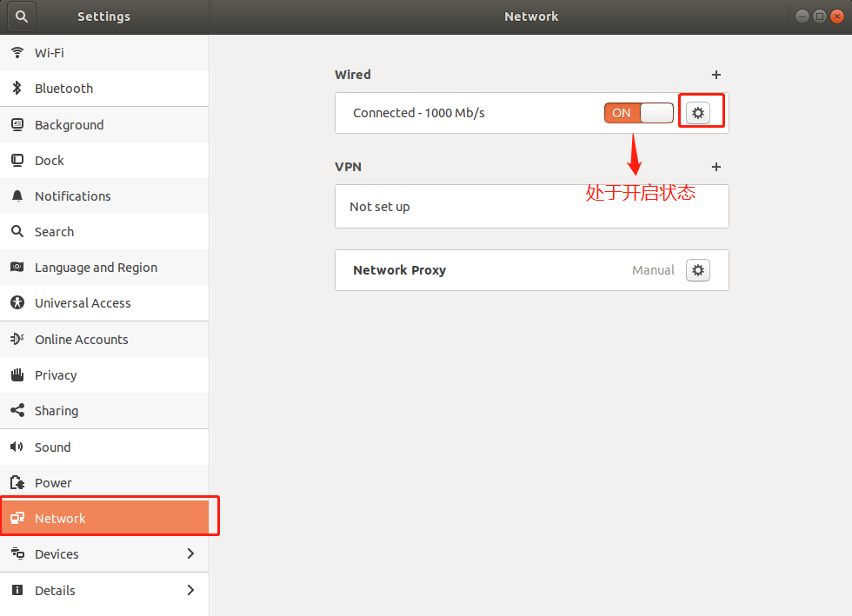Add a new VPN connection
The image size is (852, 616).
click(716, 167)
